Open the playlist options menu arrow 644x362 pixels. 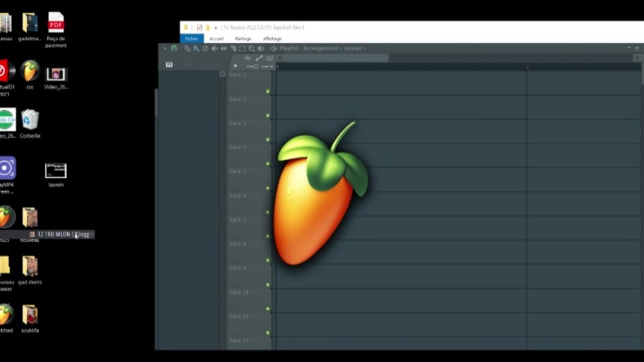(165, 48)
